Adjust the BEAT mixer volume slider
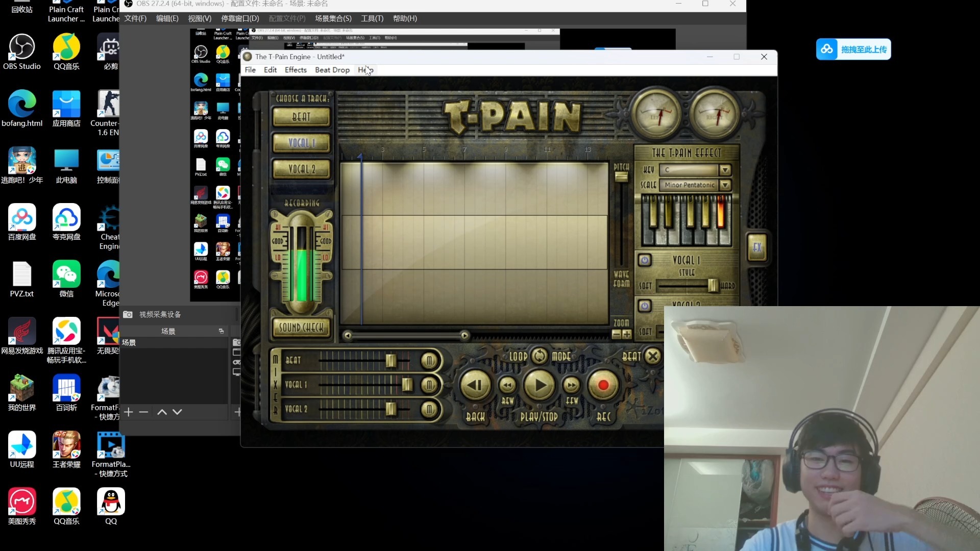Screen dimensions: 980x551 tap(391, 361)
